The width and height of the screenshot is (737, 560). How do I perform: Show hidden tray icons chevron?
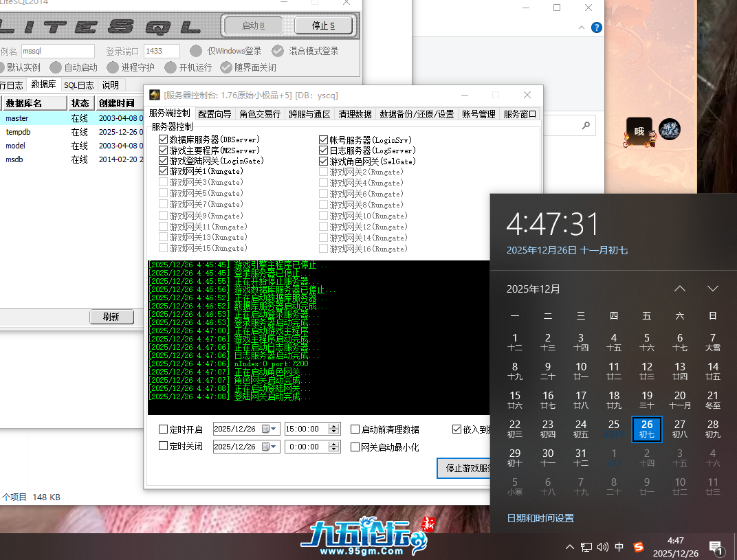pyautogui.click(x=569, y=547)
